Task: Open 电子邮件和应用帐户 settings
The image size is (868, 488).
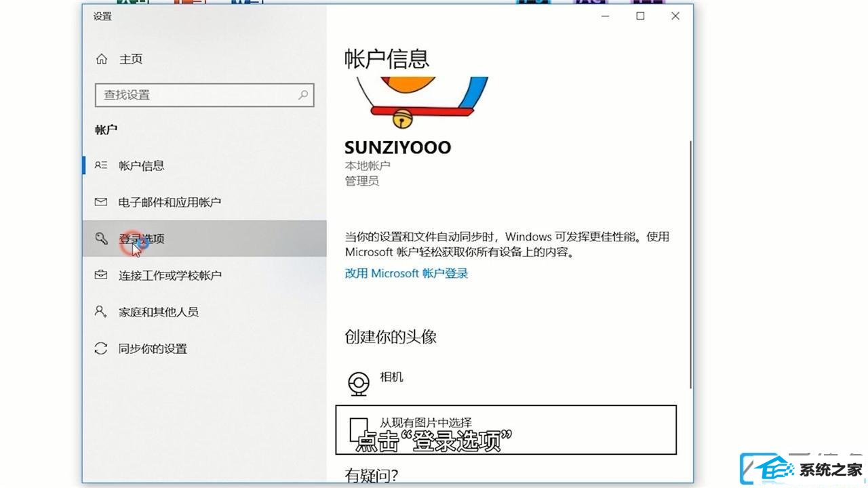Action: (x=204, y=202)
